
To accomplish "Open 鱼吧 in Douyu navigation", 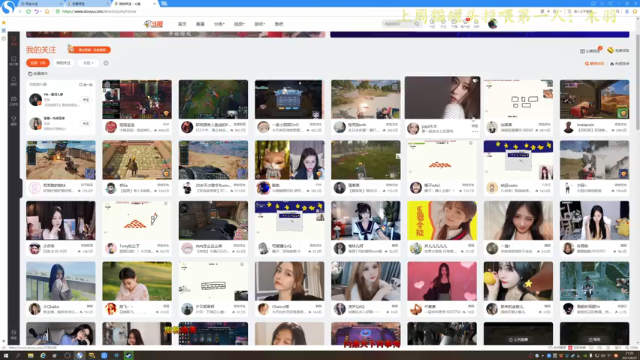I will (279, 24).
